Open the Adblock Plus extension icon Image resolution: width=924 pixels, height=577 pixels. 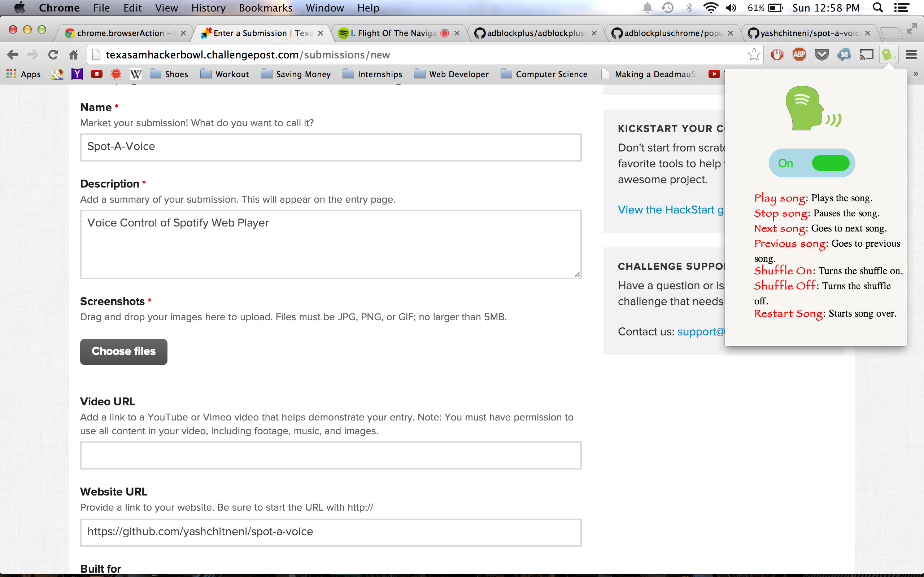(799, 55)
